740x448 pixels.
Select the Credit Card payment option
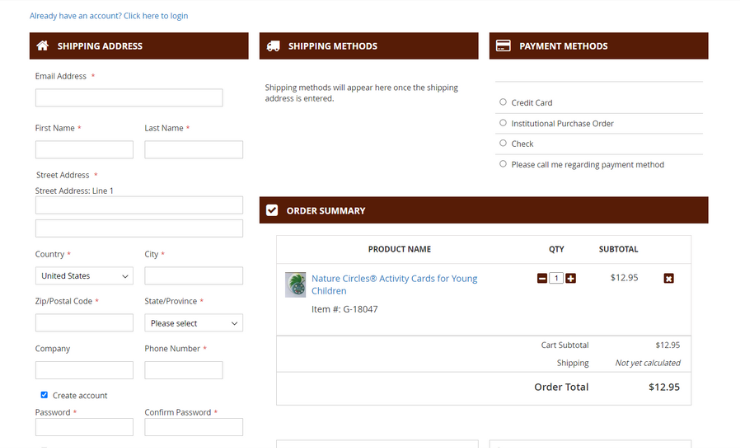503,102
